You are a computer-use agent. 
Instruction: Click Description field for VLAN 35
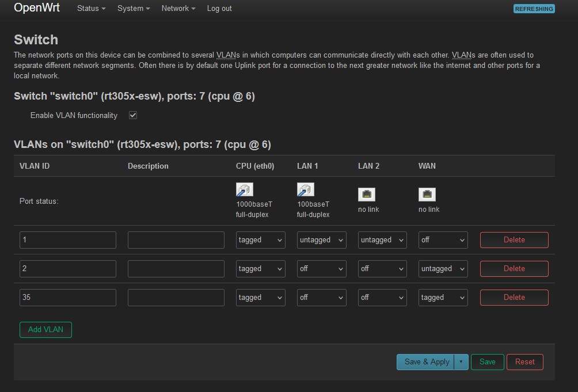tap(176, 298)
